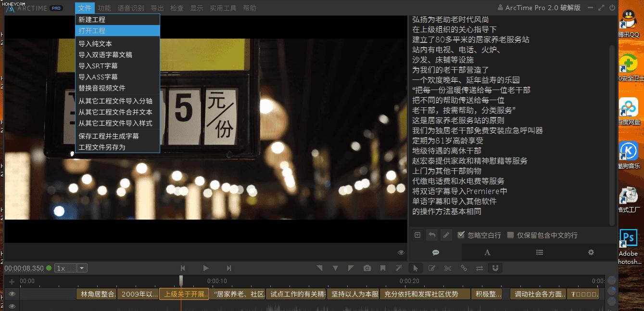Viewport: 644px width, 311px height.
Task: Enable the magnet snapping tool
Action: 495,268
